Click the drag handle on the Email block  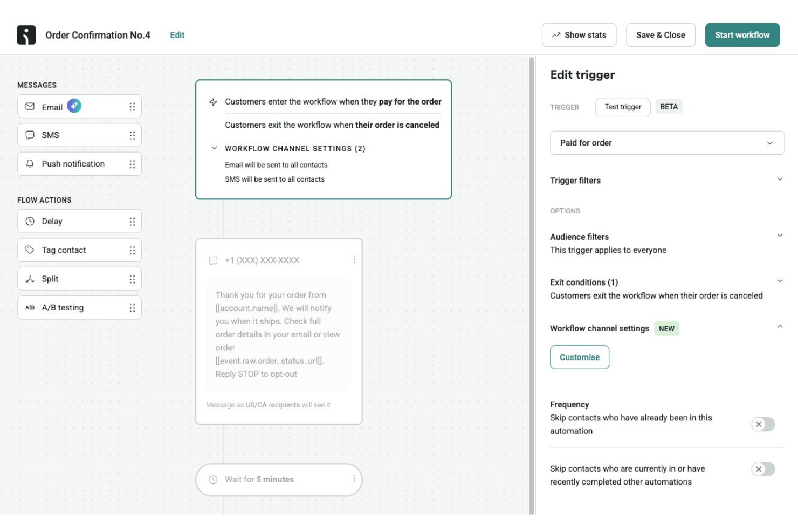[x=132, y=107]
